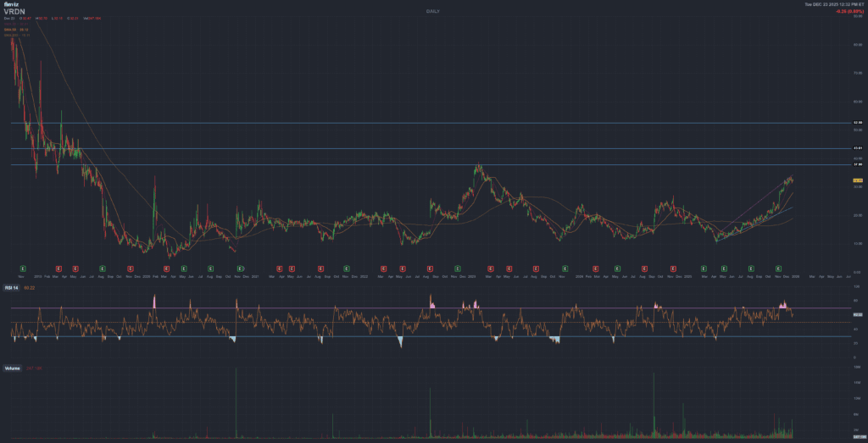868x443 pixels.
Task: Click the rightmost green earnings marker
Action: [x=778, y=267]
